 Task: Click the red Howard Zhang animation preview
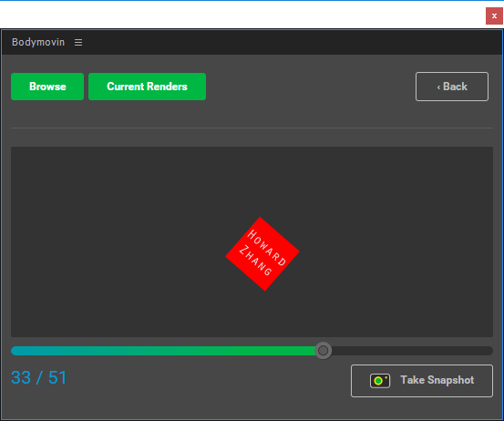(262, 254)
